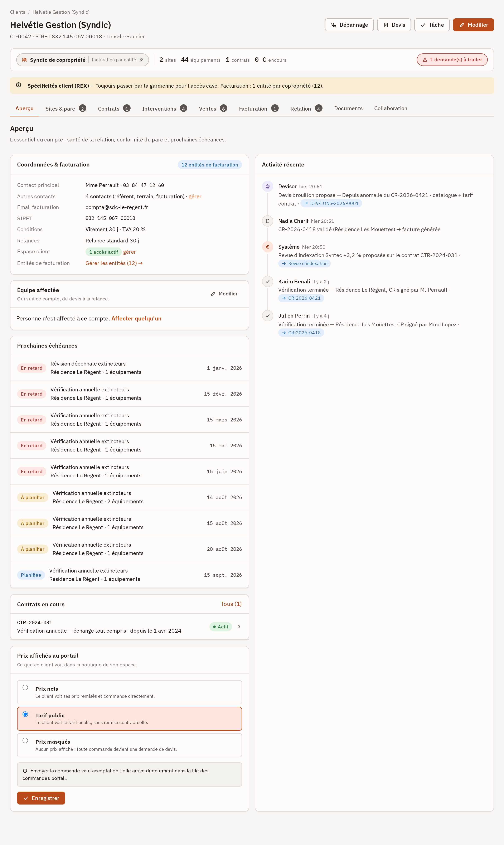Open Révision décennale extincteurs échéance row
This screenshot has height=845, width=504.
tap(129, 368)
